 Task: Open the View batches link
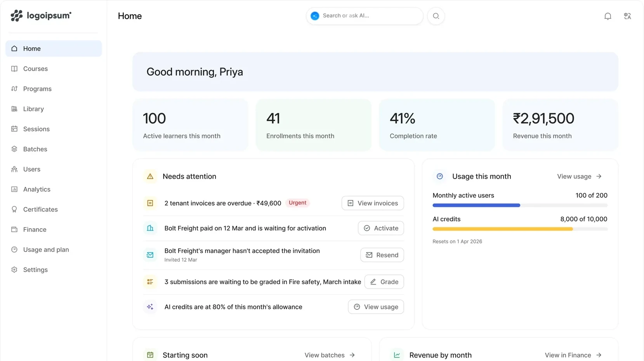pos(330,355)
